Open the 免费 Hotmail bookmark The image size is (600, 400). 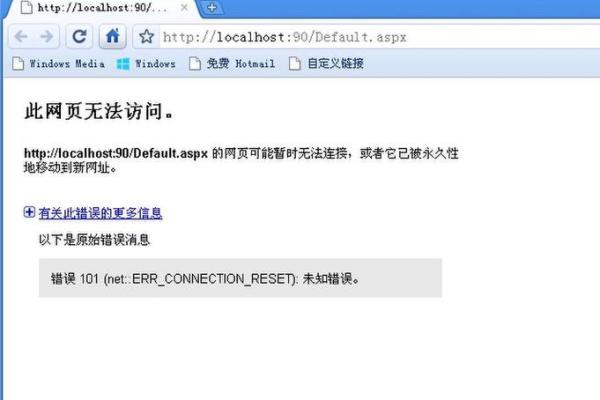[232, 64]
